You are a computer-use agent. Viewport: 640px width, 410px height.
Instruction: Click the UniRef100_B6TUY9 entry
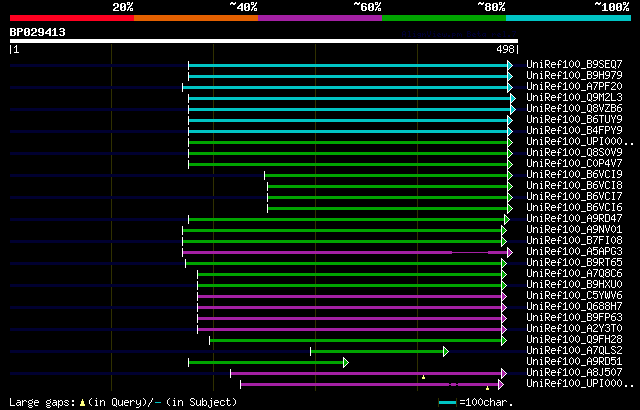(x=574, y=120)
